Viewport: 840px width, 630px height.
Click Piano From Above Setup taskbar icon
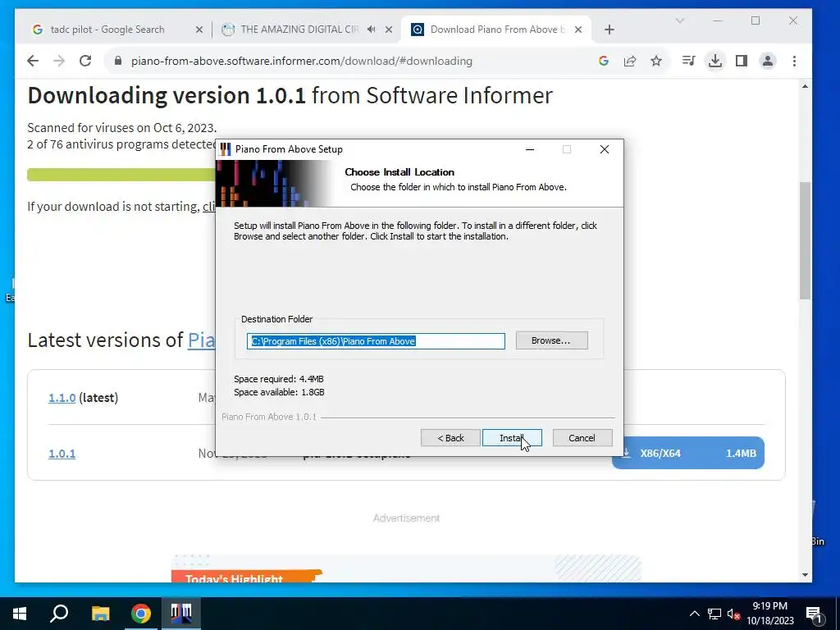pyautogui.click(x=181, y=614)
